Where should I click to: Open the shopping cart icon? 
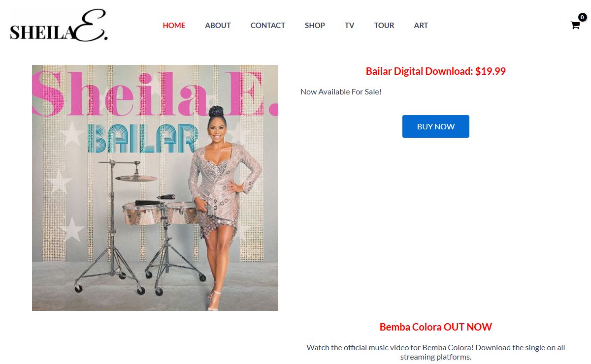pyautogui.click(x=575, y=25)
